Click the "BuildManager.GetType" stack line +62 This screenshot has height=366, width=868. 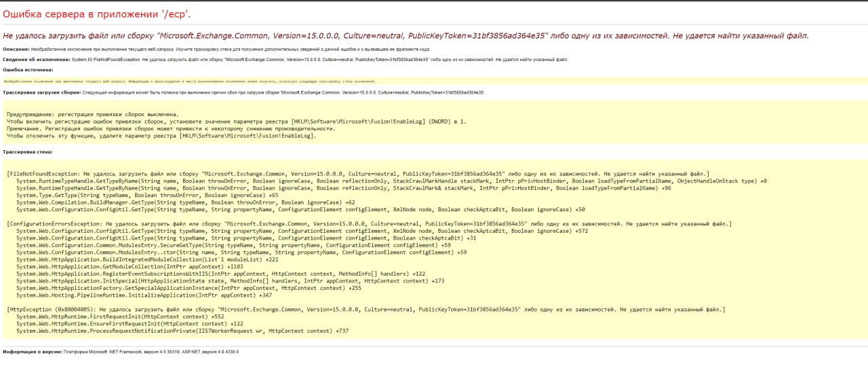click(185, 202)
